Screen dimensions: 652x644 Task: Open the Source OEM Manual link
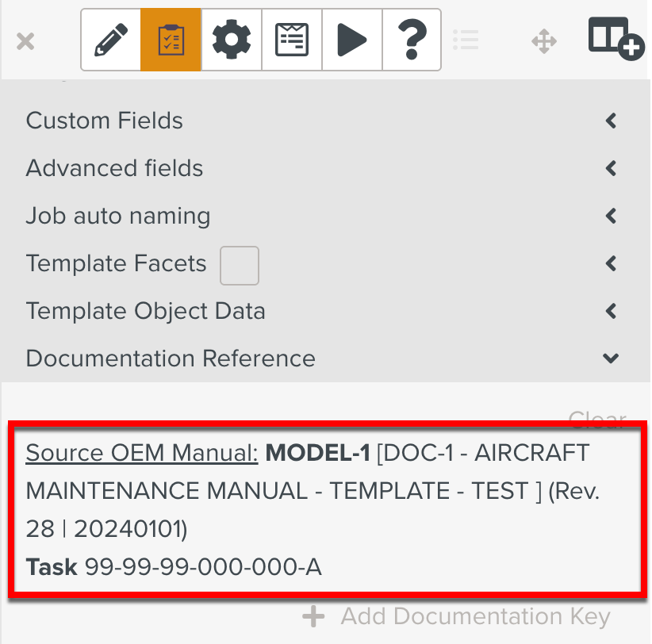140,453
